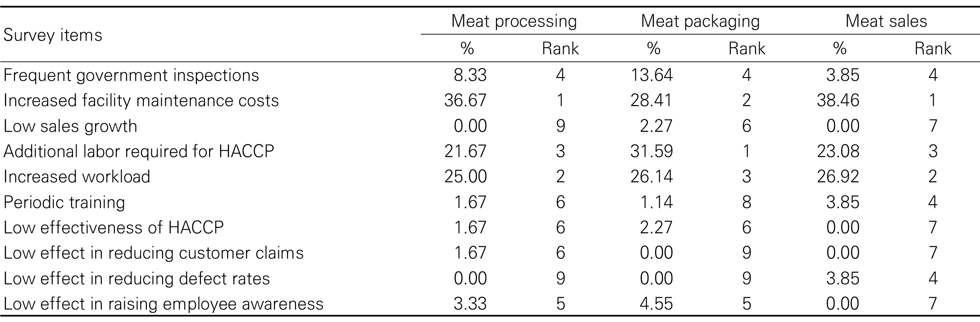Select the 13.64 value cell
The image size is (980, 322).
click(652, 75)
